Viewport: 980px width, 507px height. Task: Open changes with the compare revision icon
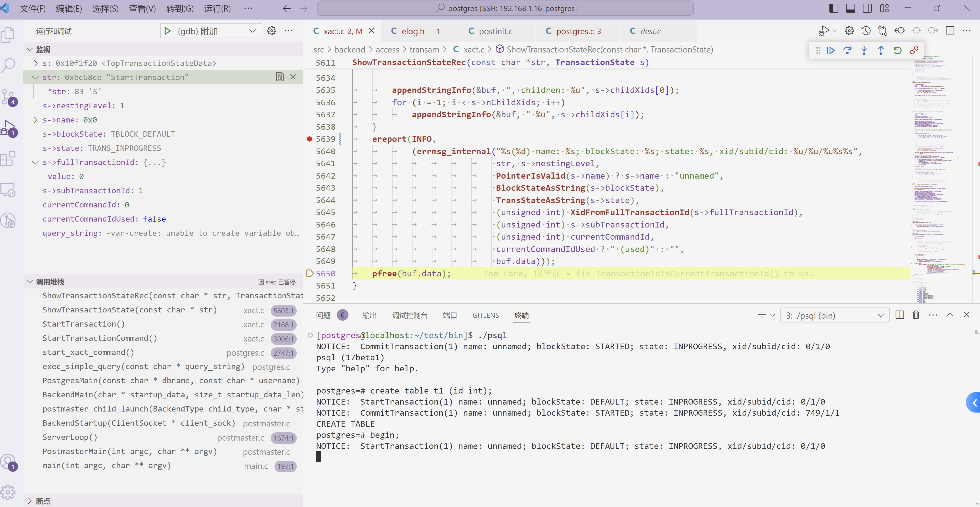[883, 31]
